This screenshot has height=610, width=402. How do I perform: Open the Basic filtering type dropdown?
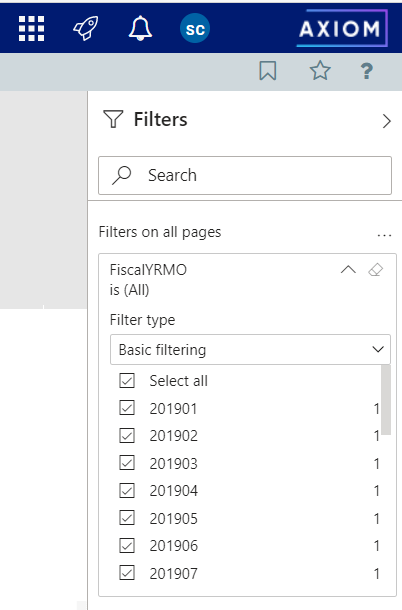pos(250,349)
